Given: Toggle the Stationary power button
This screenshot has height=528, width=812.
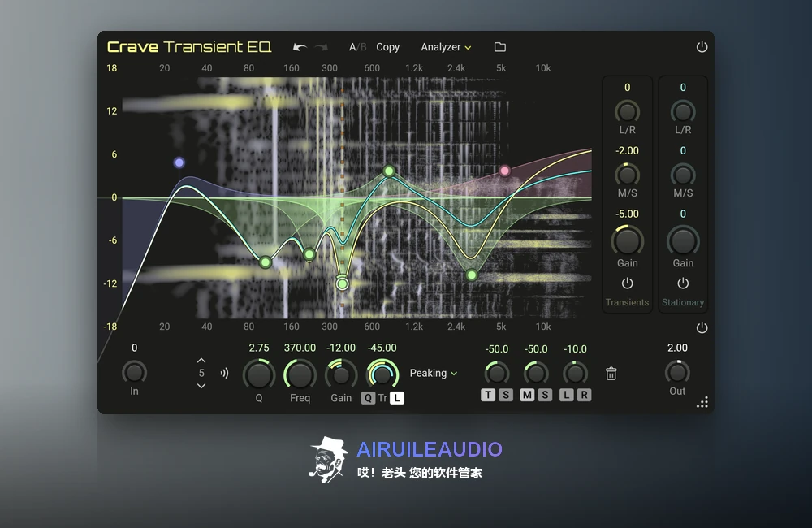Looking at the screenshot, I should click(x=683, y=283).
